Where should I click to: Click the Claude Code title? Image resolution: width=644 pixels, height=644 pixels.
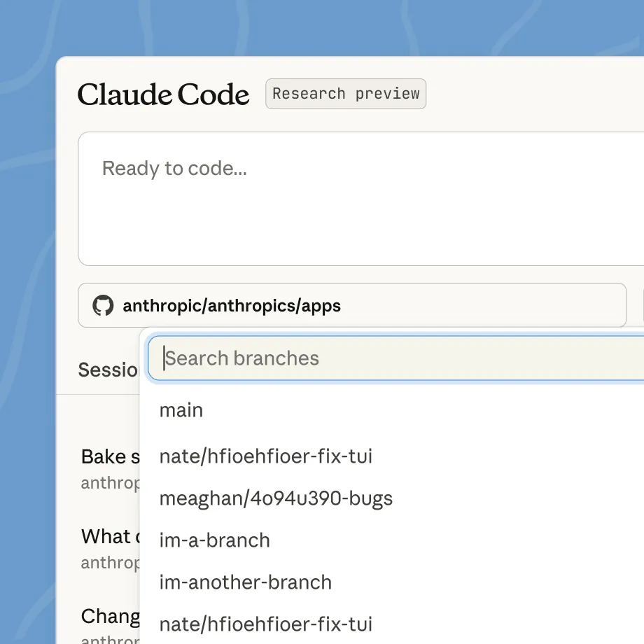163,94
